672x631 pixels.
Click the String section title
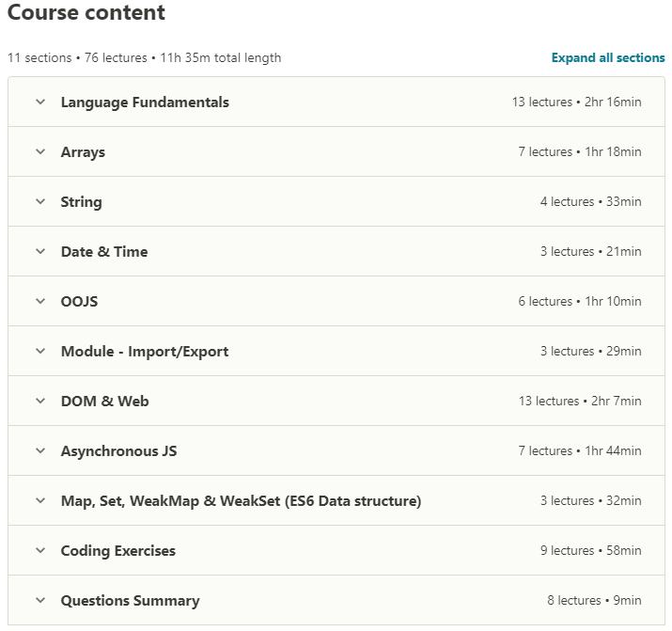pos(82,202)
